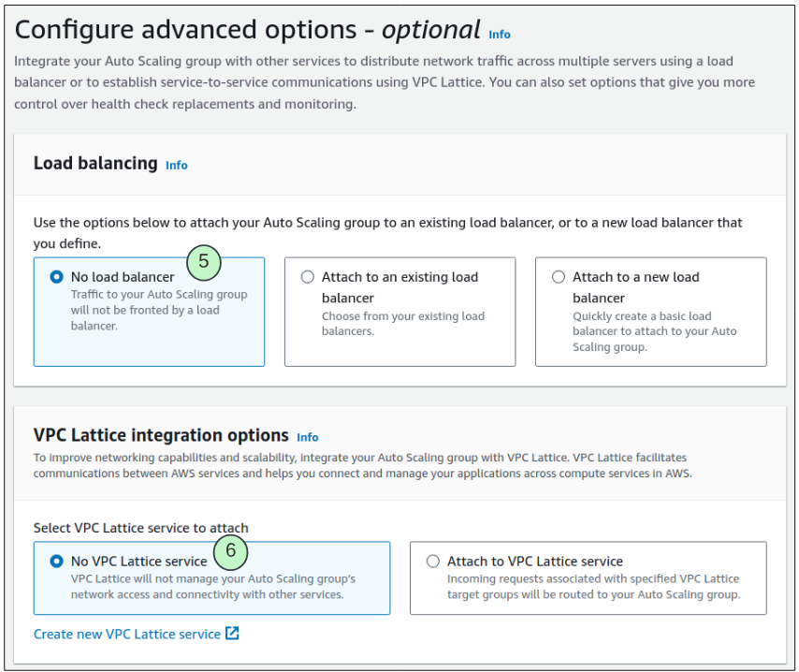Click the green step 6 callout marker
The width and height of the screenshot is (799, 672).
[x=230, y=551]
